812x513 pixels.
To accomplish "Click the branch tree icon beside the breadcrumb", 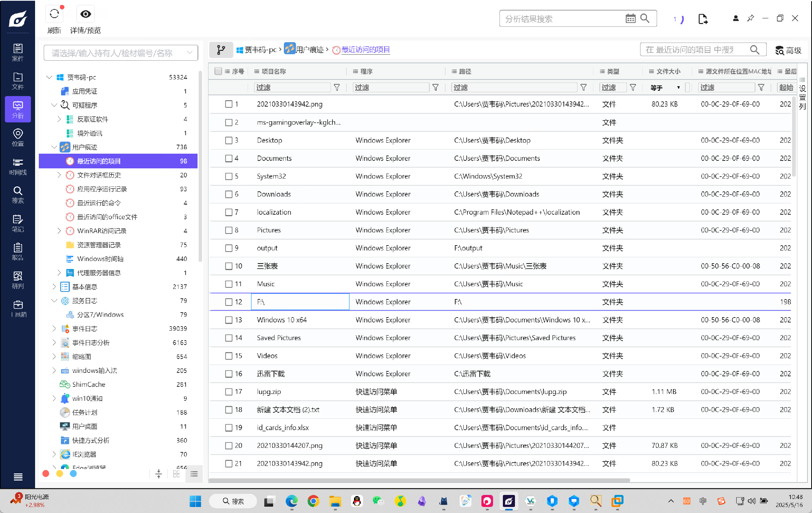I will tap(221, 50).
